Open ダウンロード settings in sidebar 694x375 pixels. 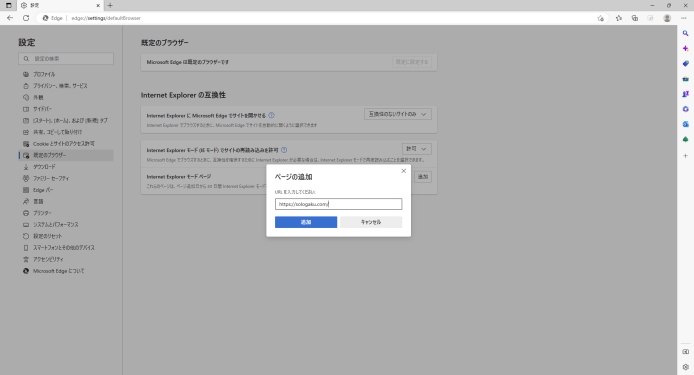point(66,167)
